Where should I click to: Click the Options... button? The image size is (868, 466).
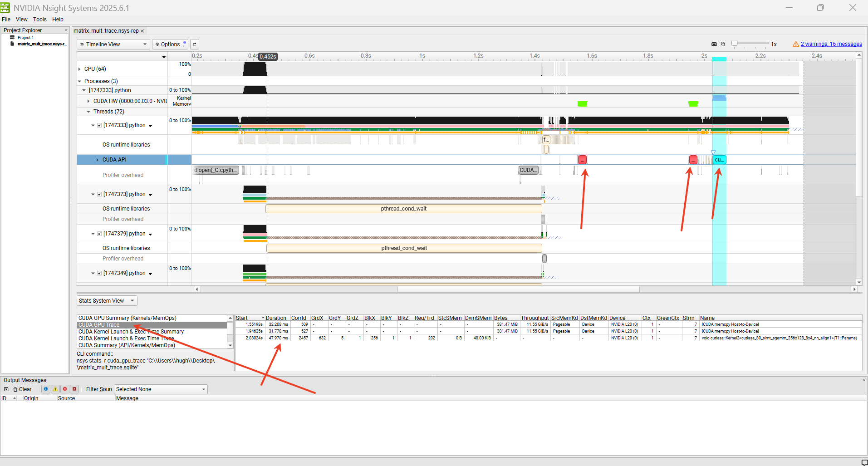(170, 44)
